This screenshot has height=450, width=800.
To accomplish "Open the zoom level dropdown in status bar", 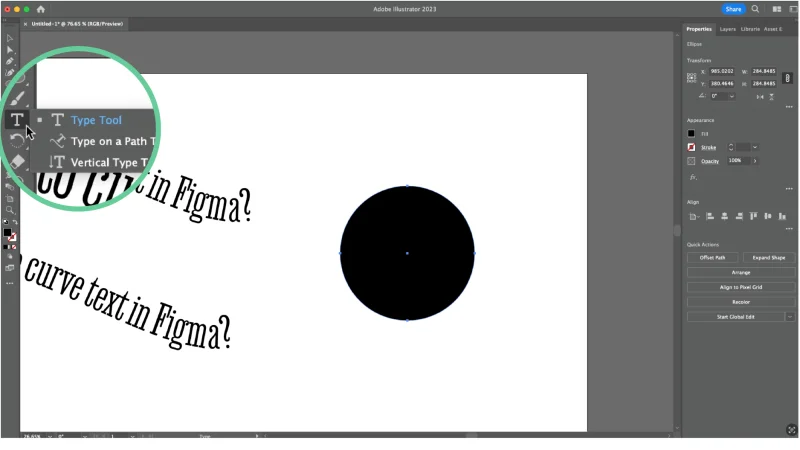I will point(49,437).
